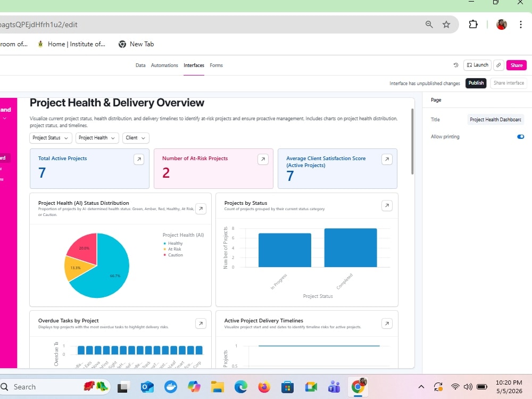532x399 pixels.
Task: Open the Home | Institute of bookmark
Action: [72, 44]
